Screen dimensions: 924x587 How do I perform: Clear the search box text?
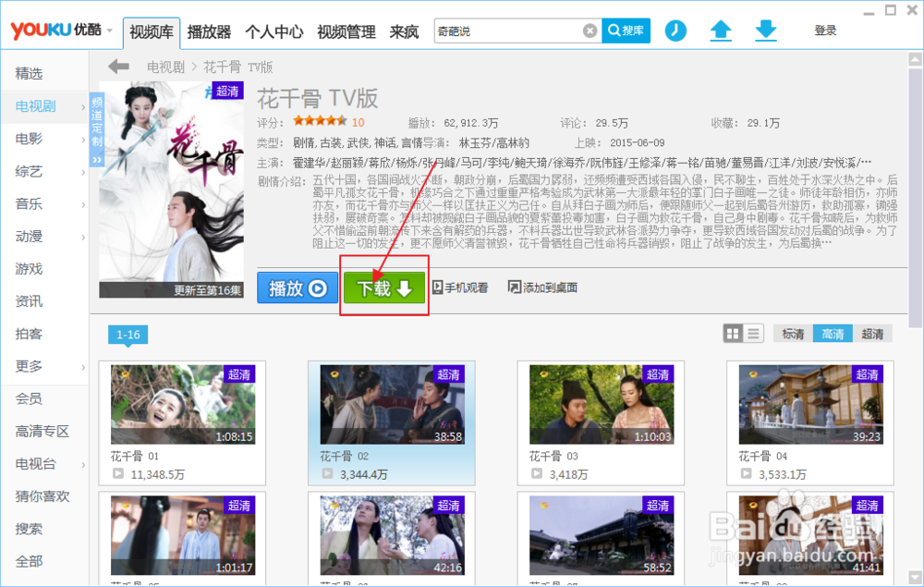coord(590,31)
